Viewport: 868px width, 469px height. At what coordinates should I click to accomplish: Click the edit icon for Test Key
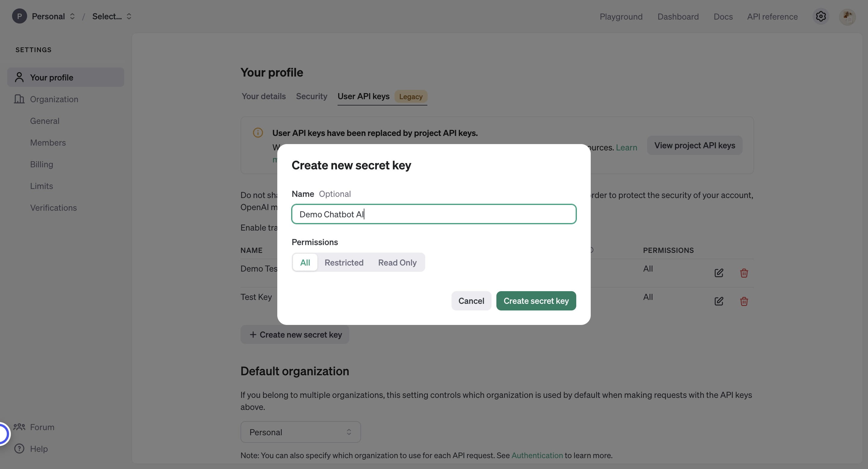pos(719,301)
